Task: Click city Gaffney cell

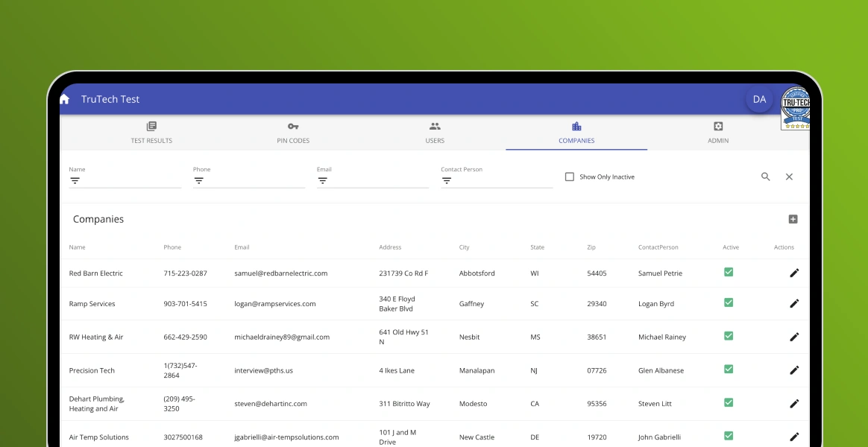Action: click(x=471, y=304)
